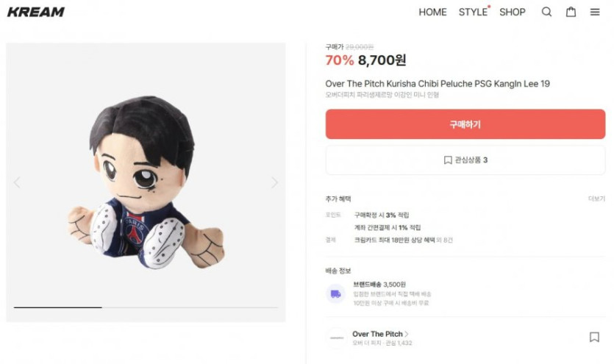Expand additional benefits with 더보기
Screen dimensions: 614x364
[596, 199]
